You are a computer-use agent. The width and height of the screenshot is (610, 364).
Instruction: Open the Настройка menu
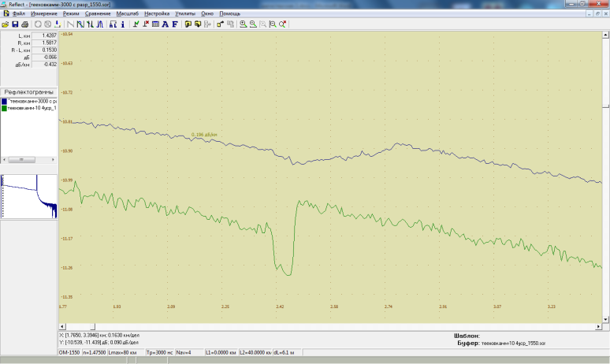click(x=157, y=13)
